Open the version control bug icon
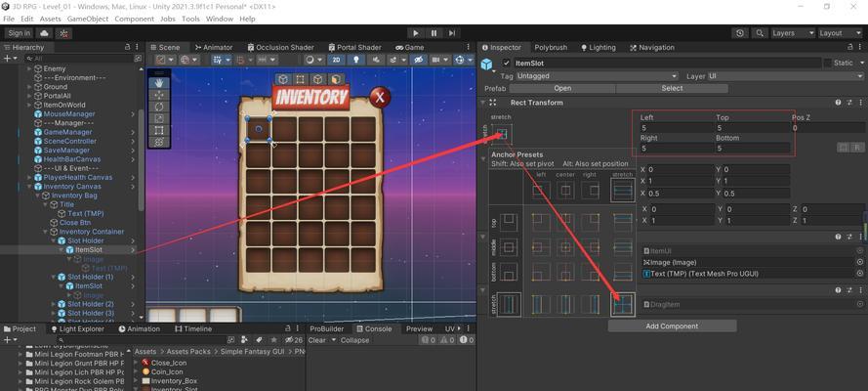Screen dimensions: 868x391 tap(62, 33)
